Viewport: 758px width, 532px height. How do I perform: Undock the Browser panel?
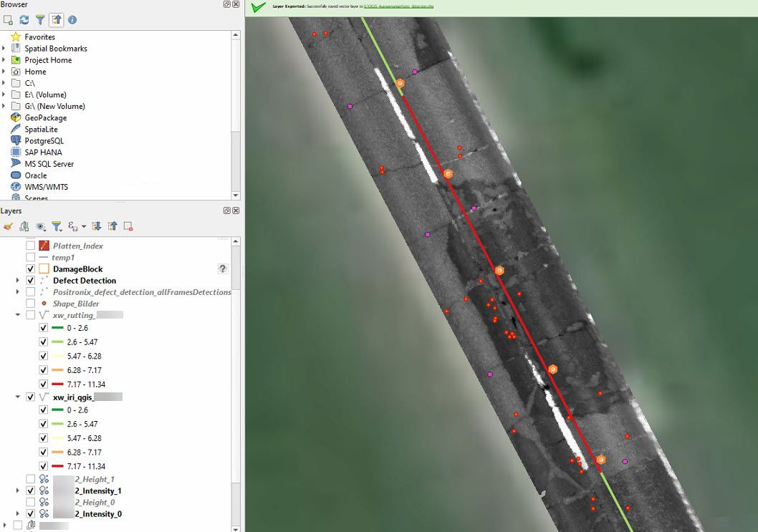[226, 4]
